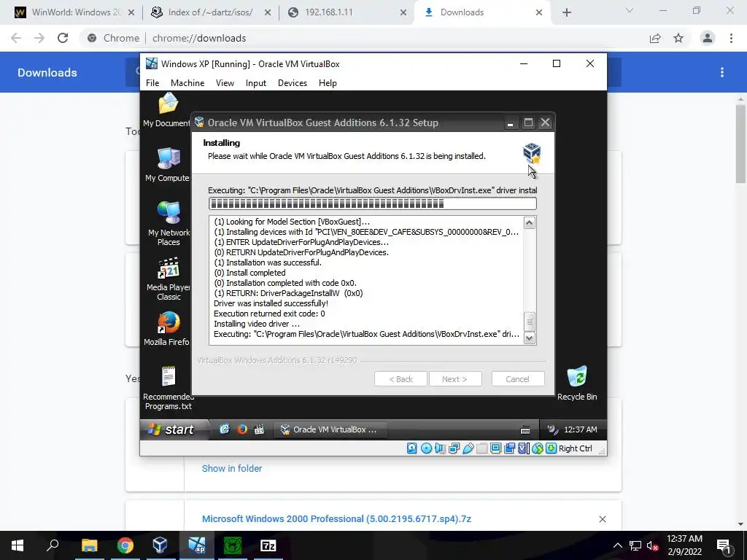Open Chrome tab search dropdown arrow
The width and height of the screenshot is (747, 560).
pos(630,10)
